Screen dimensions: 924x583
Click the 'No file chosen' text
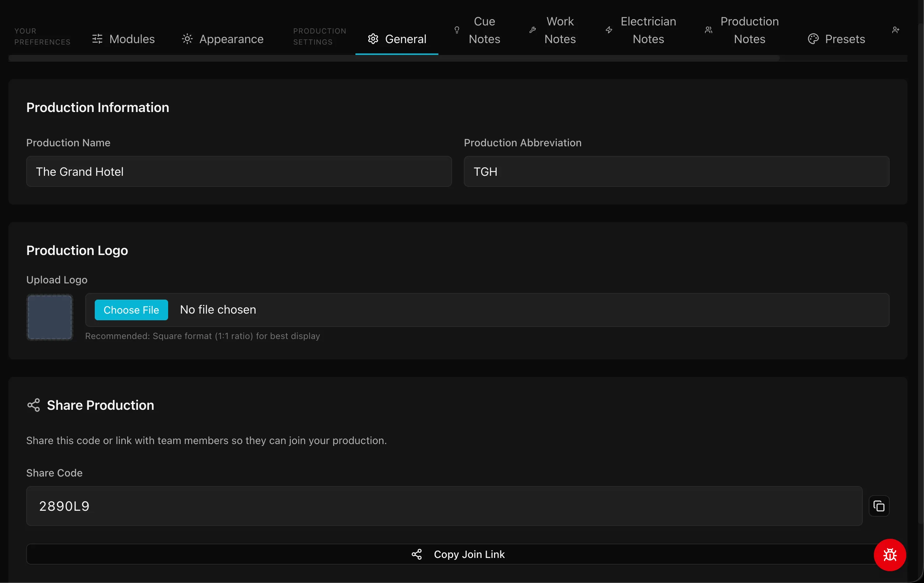point(218,310)
